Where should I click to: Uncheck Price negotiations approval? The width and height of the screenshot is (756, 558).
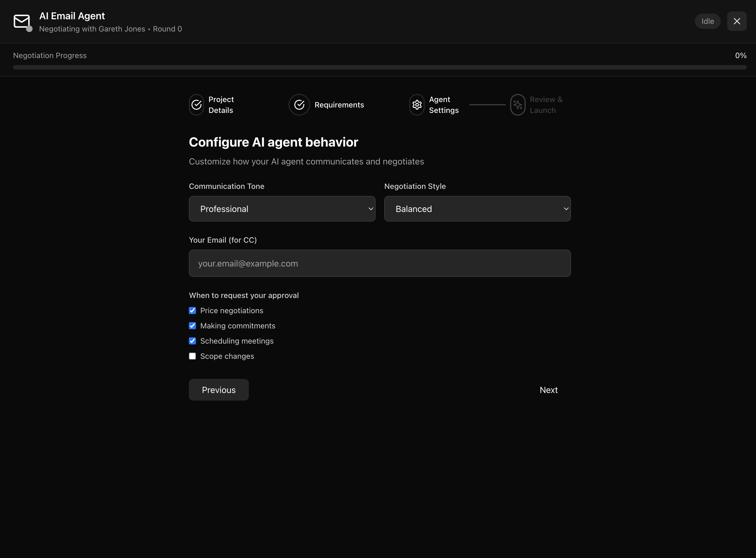(x=192, y=310)
